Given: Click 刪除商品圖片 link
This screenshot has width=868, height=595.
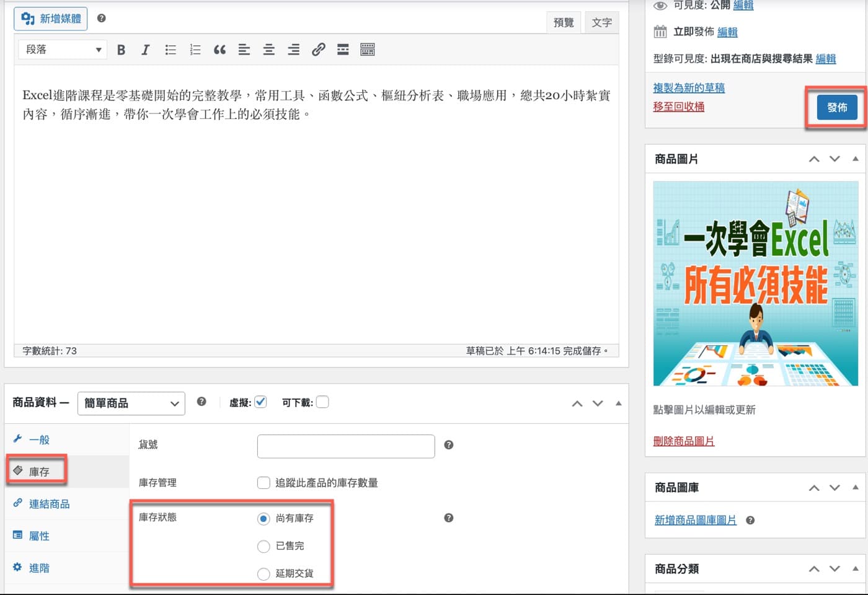Looking at the screenshot, I should pyautogui.click(x=683, y=441).
